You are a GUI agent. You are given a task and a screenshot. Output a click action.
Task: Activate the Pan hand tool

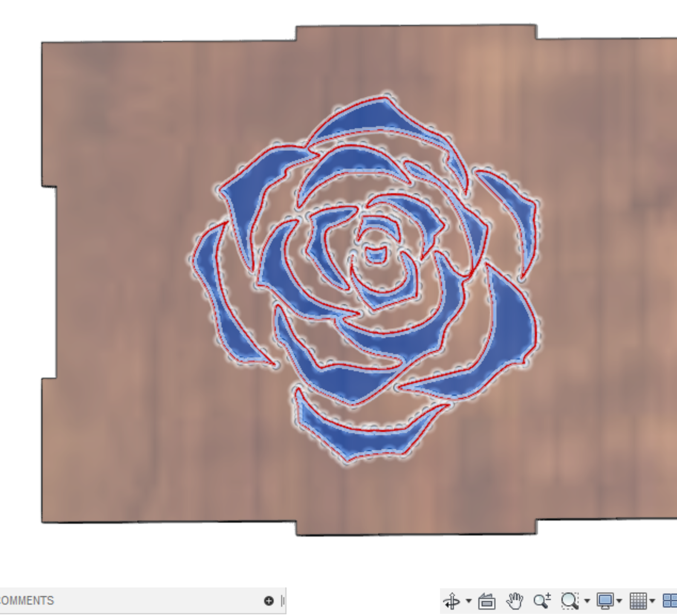(515, 601)
